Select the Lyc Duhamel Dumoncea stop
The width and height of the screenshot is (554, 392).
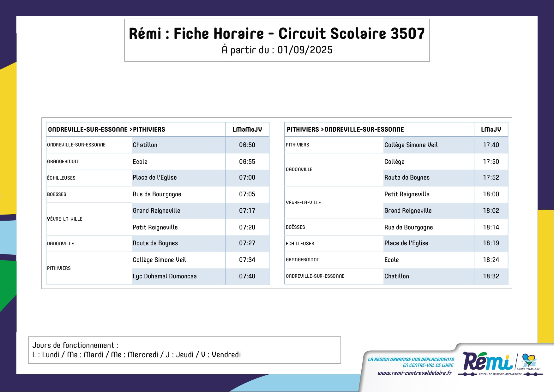tap(165, 276)
